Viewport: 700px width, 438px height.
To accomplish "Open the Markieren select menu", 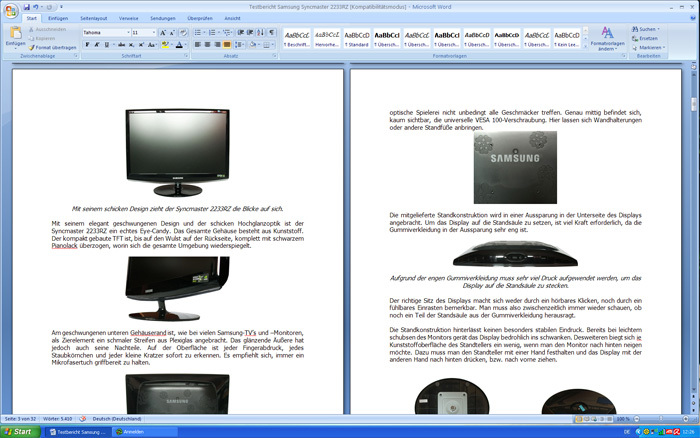I will coord(648,47).
